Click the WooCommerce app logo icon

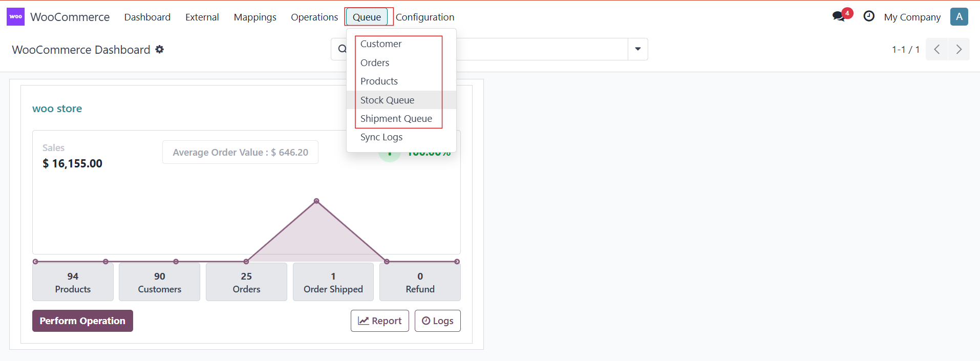[x=15, y=17]
